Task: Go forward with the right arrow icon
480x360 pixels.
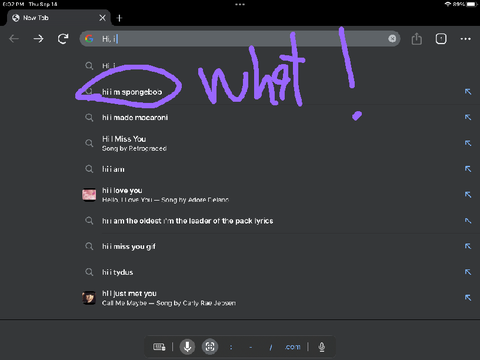Action: click(39, 39)
